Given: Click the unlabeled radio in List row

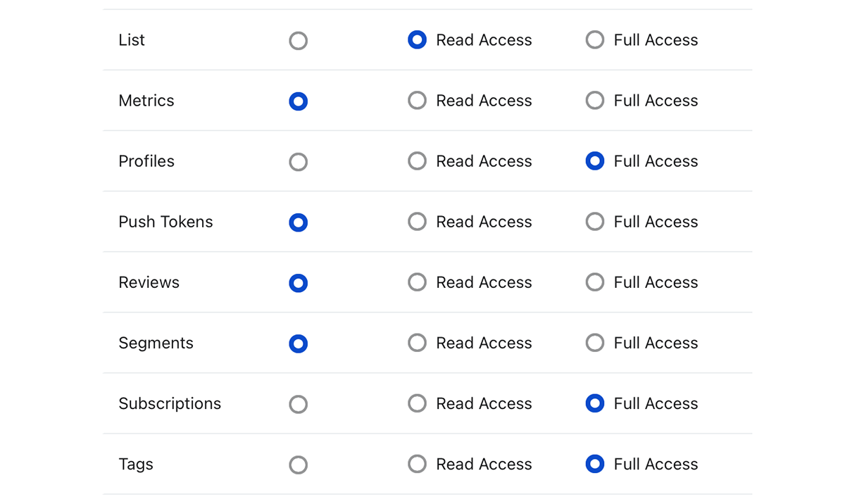Looking at the screenshot, I should coord(299,41).
